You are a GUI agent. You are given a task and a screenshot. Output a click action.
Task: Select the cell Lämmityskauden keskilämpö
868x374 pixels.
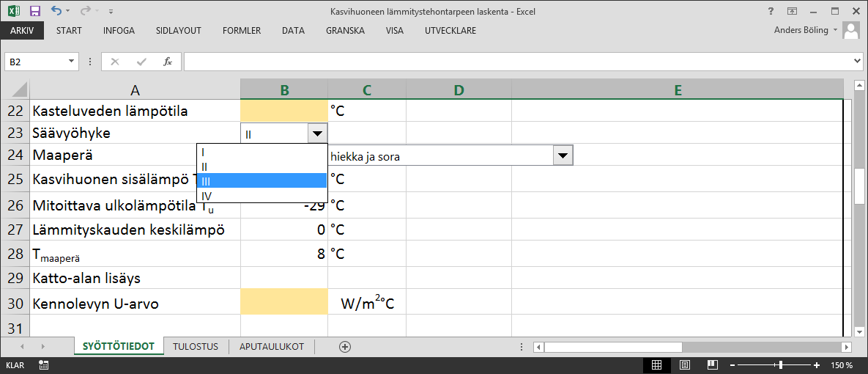pyautogui.click(x=135, y=229)
